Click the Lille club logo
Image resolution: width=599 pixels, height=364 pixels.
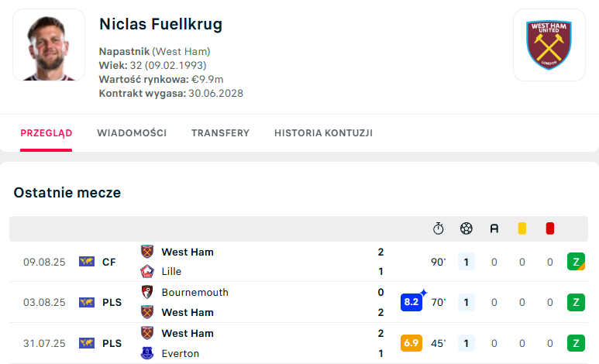tap(147, 272)
